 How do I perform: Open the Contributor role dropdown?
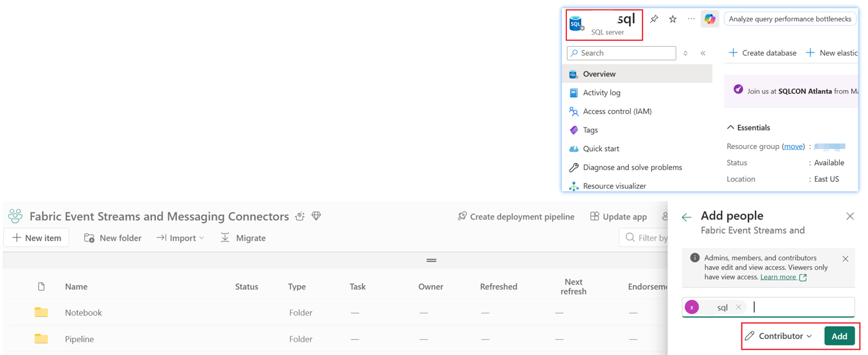[779, 336]
